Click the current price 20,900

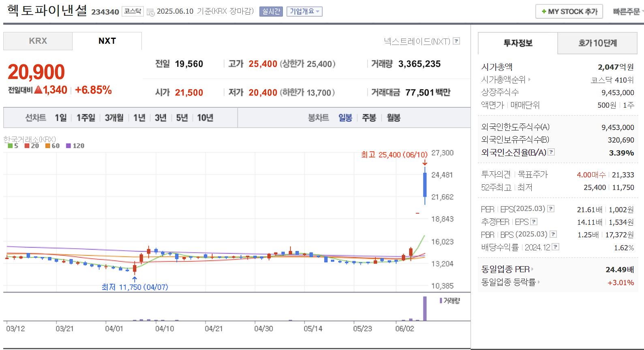[x=36, y=72]
